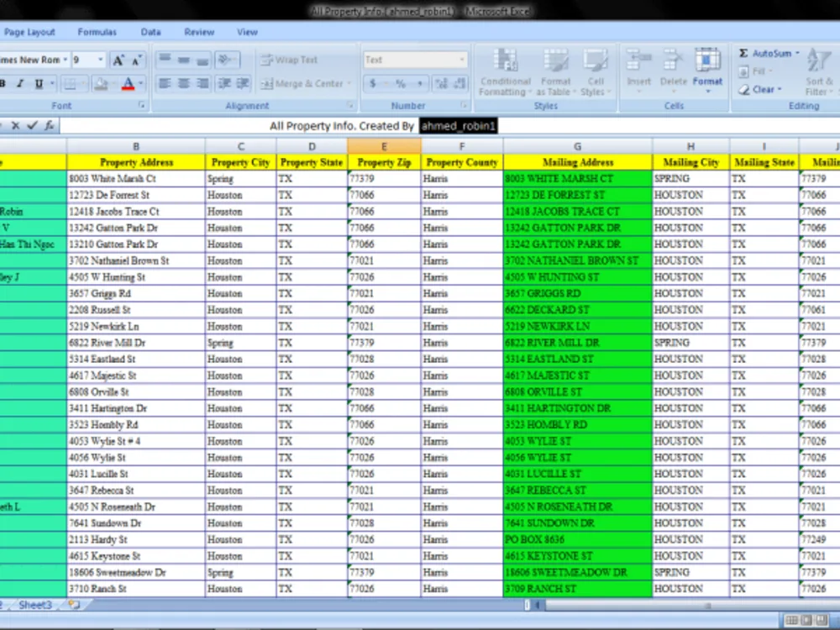This screenshot has width=840, height=630.
Task: Toggle Align Text Right
Action: click(202, 83)
